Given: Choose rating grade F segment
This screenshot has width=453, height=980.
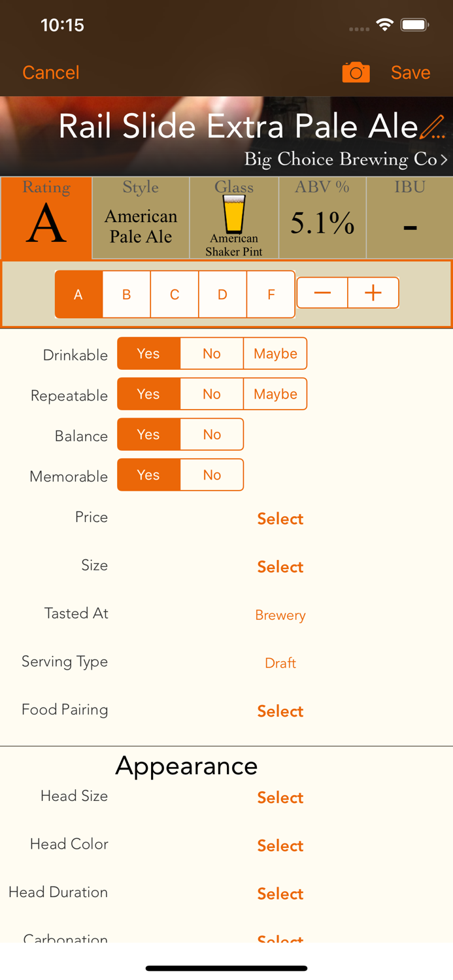Looking at the screenshot, I should coord(271,295).
